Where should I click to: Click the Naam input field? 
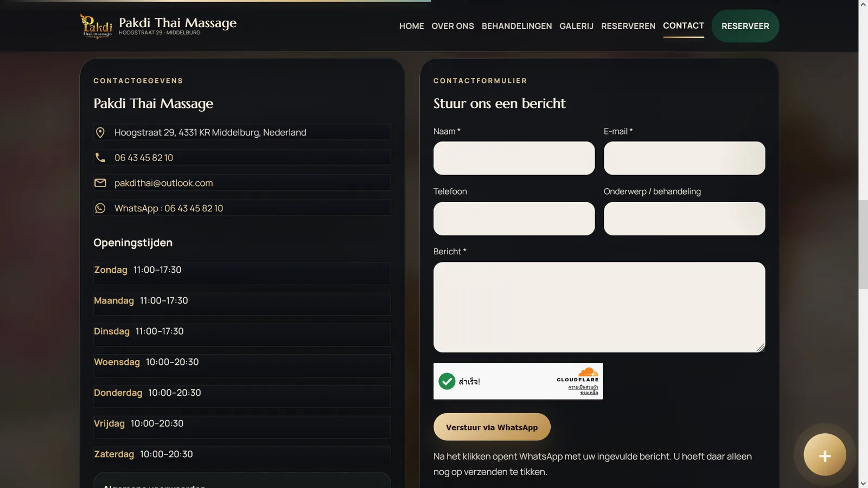coord(514,158)
